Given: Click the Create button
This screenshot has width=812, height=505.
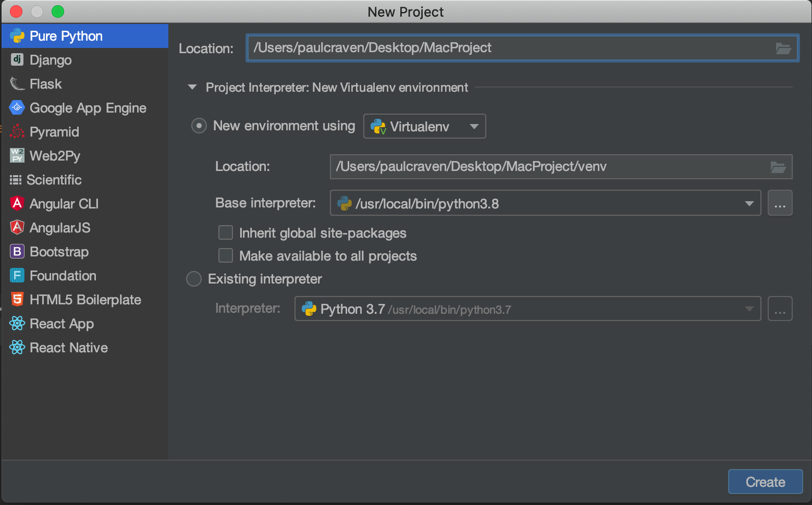Looking at the screenshot, I should 765,482.
